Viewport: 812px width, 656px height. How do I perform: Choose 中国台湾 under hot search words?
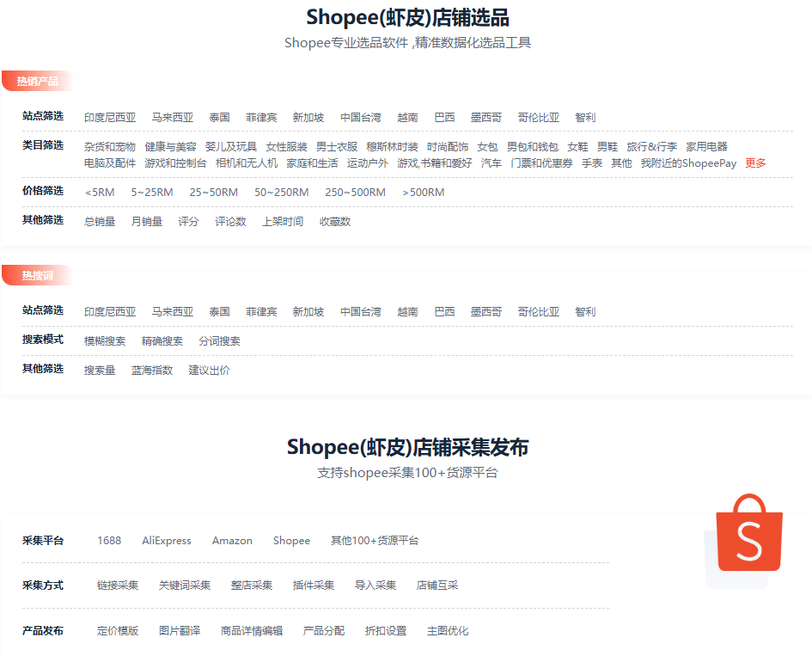pyautogui.click(x=360, y=312)
